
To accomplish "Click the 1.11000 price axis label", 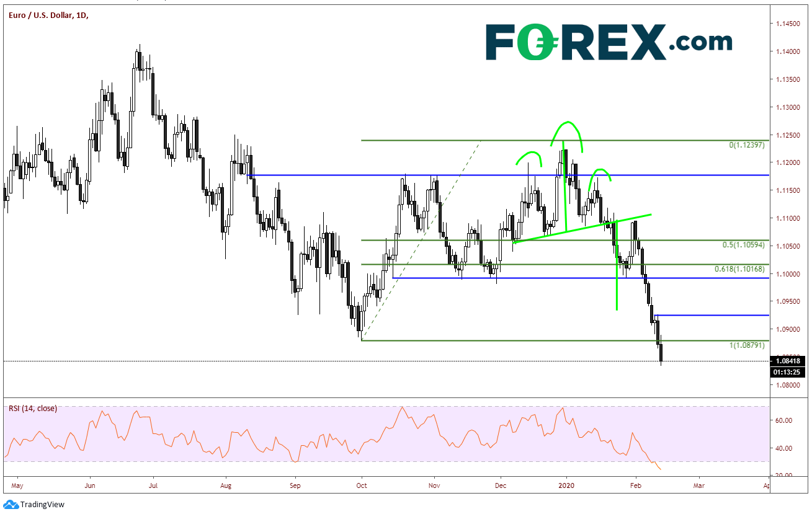I will (x=787, y=218).
